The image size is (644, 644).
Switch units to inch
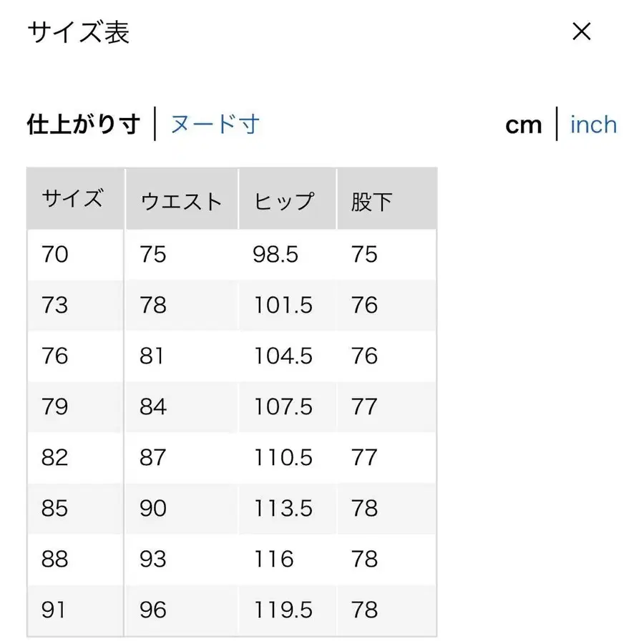pyautogui.click(x=592, y=125)
